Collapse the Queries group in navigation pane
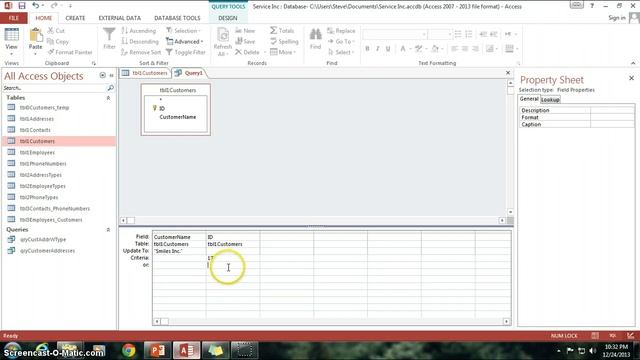 pos(108,230)
